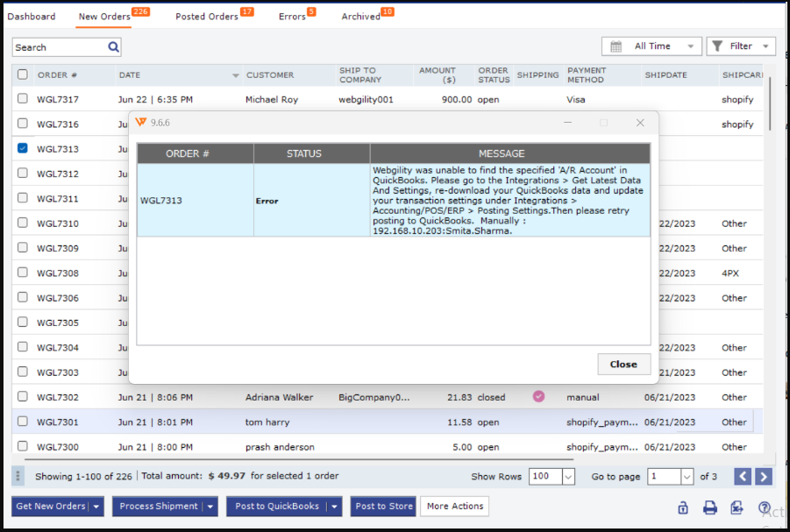Screen dimensions: 790x532
Task: Expand the Filter dropdown
Action: [x=741, y=46]
